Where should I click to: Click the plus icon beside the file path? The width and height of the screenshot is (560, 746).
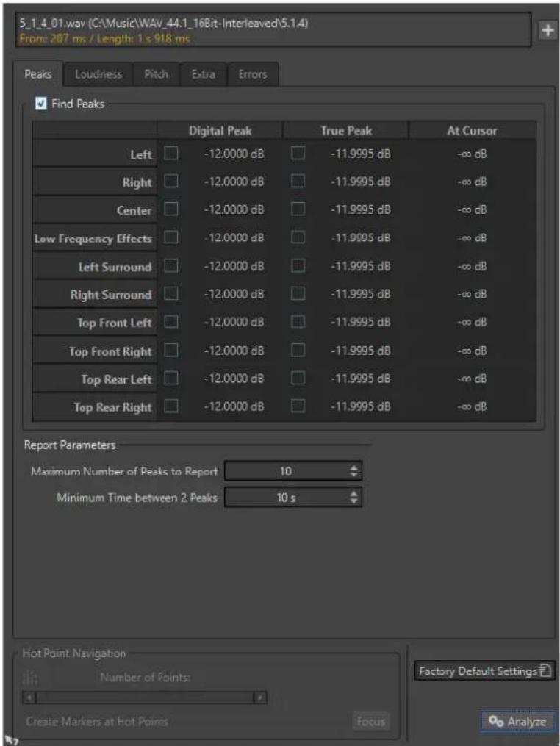pyautogui.click(x=548, y=30)
